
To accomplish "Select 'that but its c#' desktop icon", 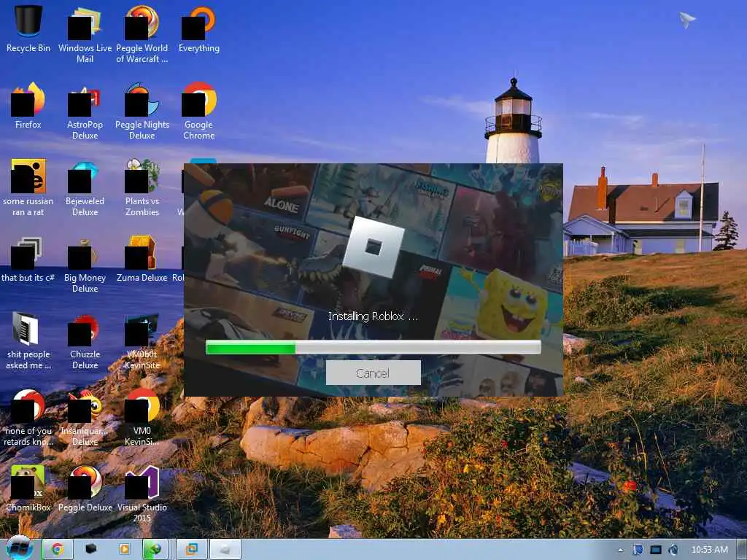I will tap(28, 259).
